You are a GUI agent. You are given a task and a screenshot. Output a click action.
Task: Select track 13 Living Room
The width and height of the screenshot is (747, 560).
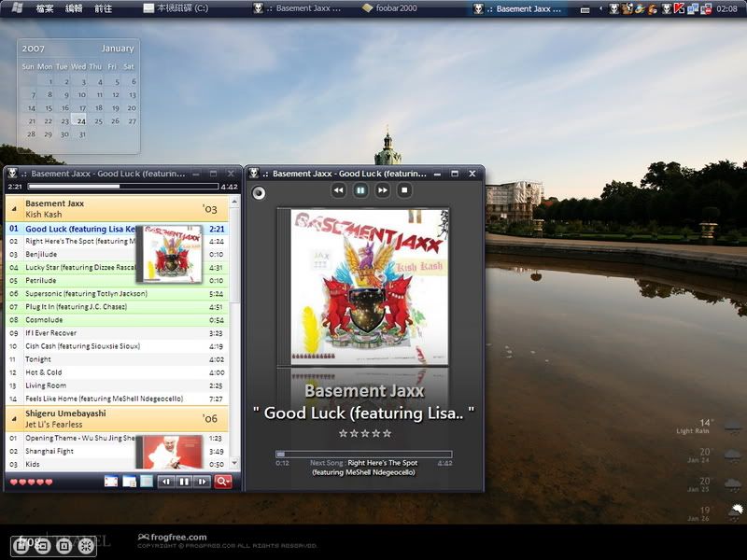click(x=117, y=385)
